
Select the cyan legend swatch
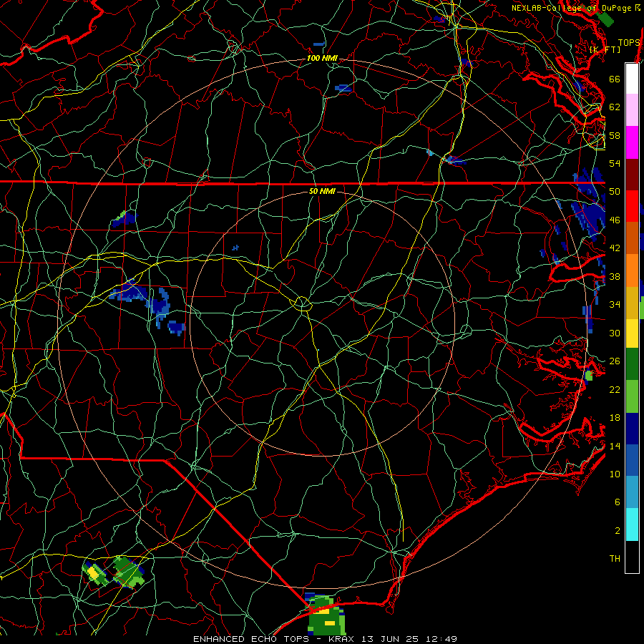(x=632, y=525)
